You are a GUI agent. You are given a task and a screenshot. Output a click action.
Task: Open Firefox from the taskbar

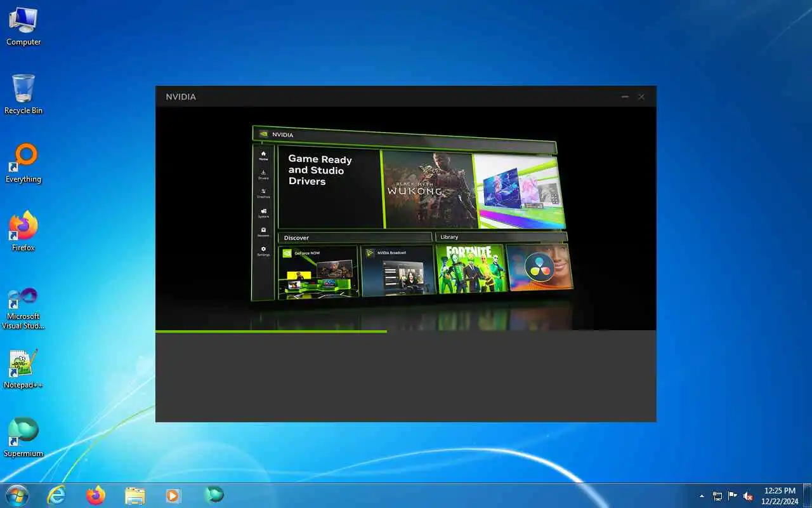pyautogui.click(x=96, y=495)
